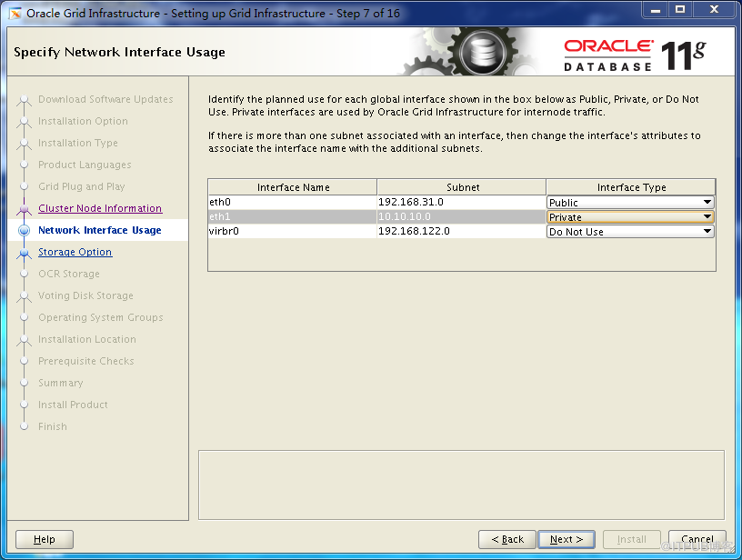Click the Interface Type column header
The image size is (742, 560).
tap(631, 187)
